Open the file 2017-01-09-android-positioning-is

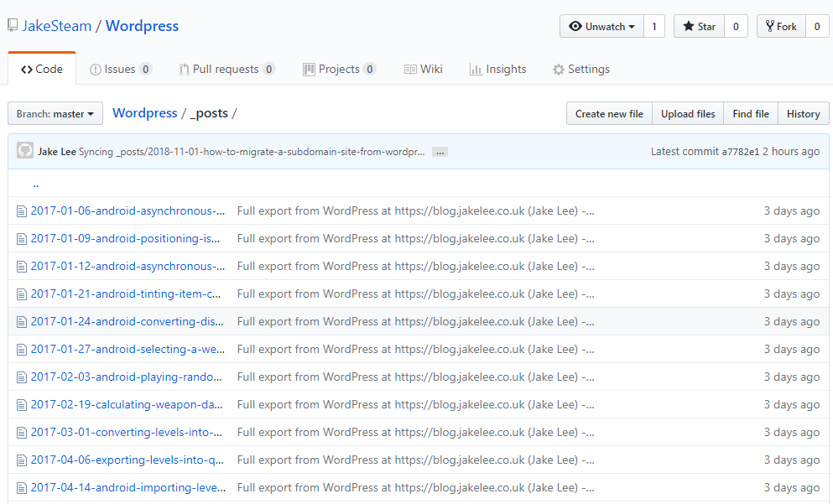[x=125, y=238]
